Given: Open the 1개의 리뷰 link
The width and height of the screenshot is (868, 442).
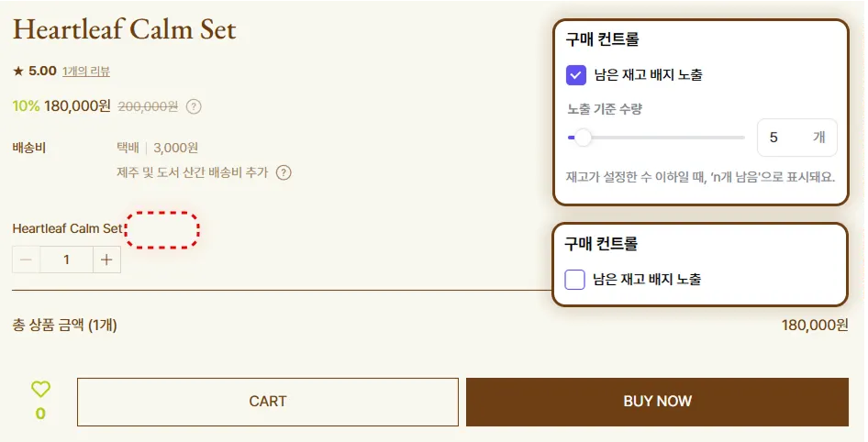Looking at the screenshot, I should click(x=86, y=71).
